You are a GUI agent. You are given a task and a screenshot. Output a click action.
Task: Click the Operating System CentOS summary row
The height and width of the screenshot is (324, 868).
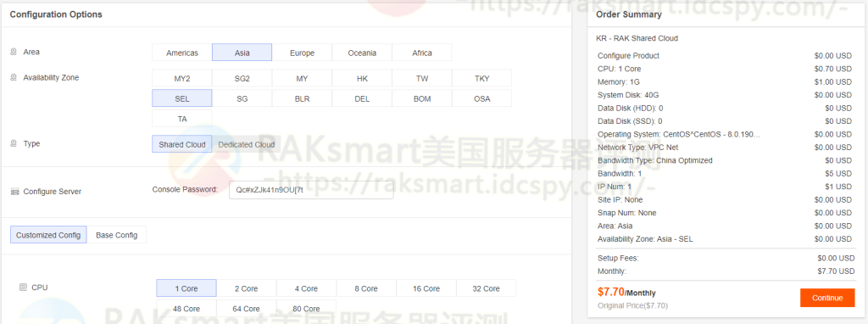point(725,134)
